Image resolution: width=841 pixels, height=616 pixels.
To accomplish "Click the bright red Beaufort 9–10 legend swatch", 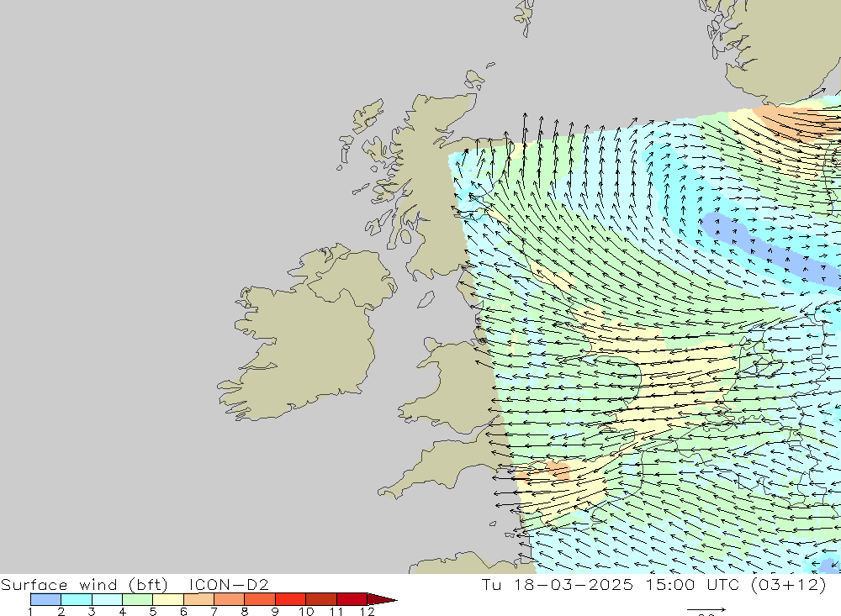I will pyautogui.click(x=290, y=599).
